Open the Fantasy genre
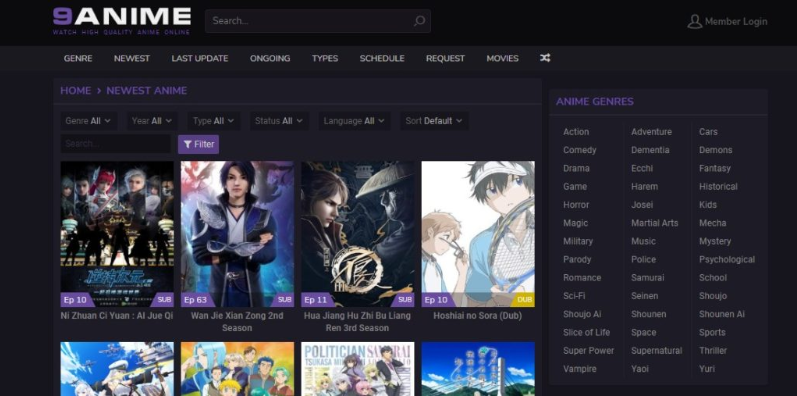Screen dimensions: 797x396 [x=715, y=168]
